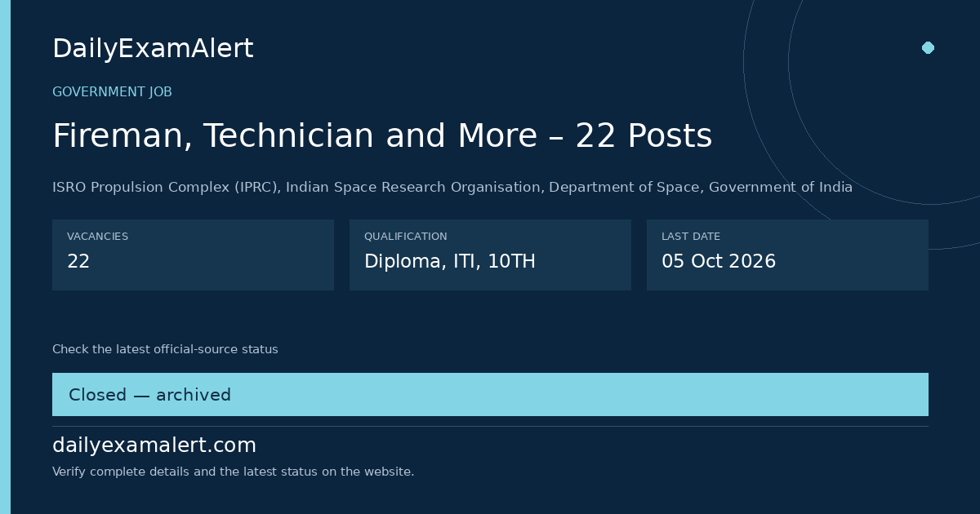The image size is (980, 514).
Task: Click the Diploma, ITI, 10TH qualification value
Action: 450,262
